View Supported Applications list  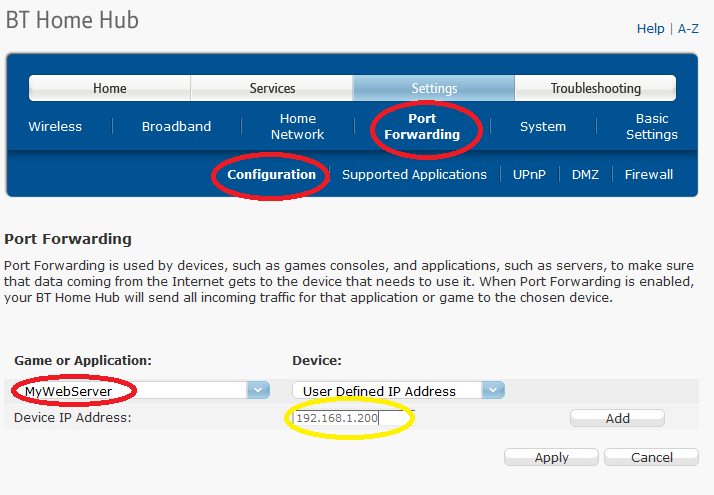coord(414,174)
